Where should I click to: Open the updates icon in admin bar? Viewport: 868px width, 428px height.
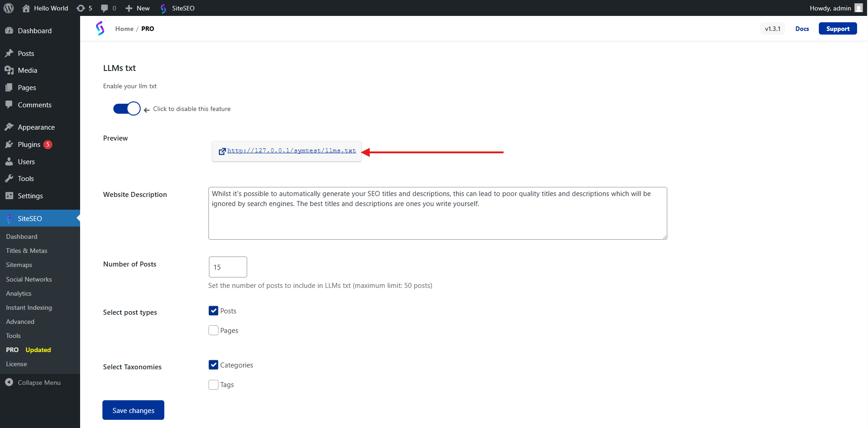[x=81, y=8]
